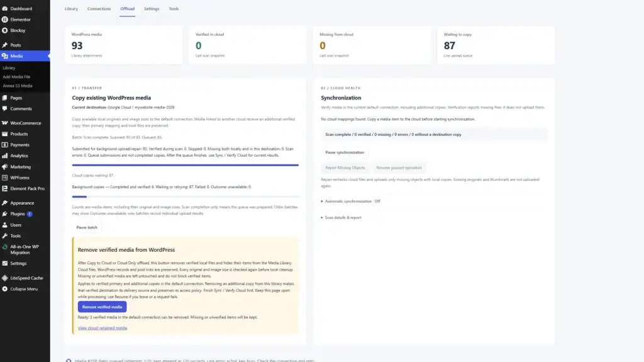Open the Marketing megaphone icon
The image size is (644, 362).
tap(4, 167)
